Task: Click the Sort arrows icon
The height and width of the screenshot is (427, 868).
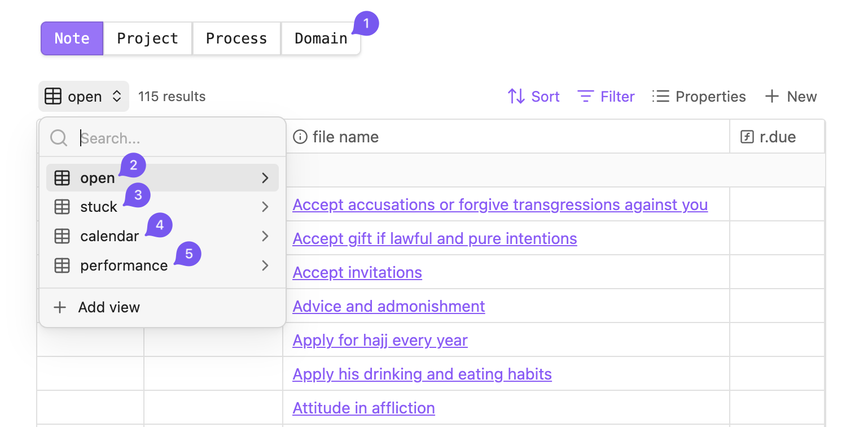Action: click(x=516, y=97)
